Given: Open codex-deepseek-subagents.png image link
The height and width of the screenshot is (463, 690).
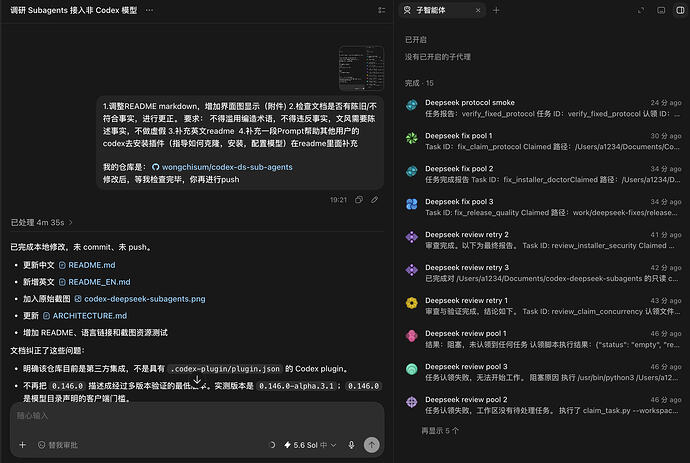Looking at the screenshot, I should pos(140,299).
